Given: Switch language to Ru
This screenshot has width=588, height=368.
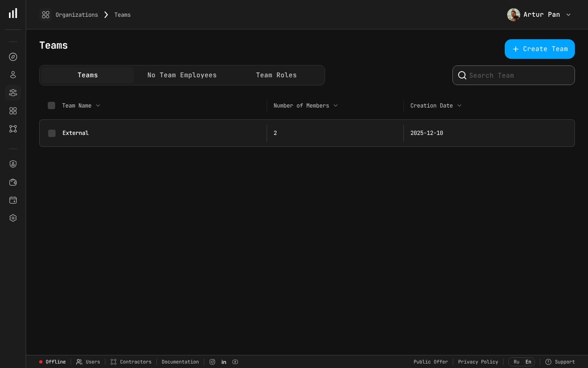Looking at the screenshot, I should coord(516,362).
